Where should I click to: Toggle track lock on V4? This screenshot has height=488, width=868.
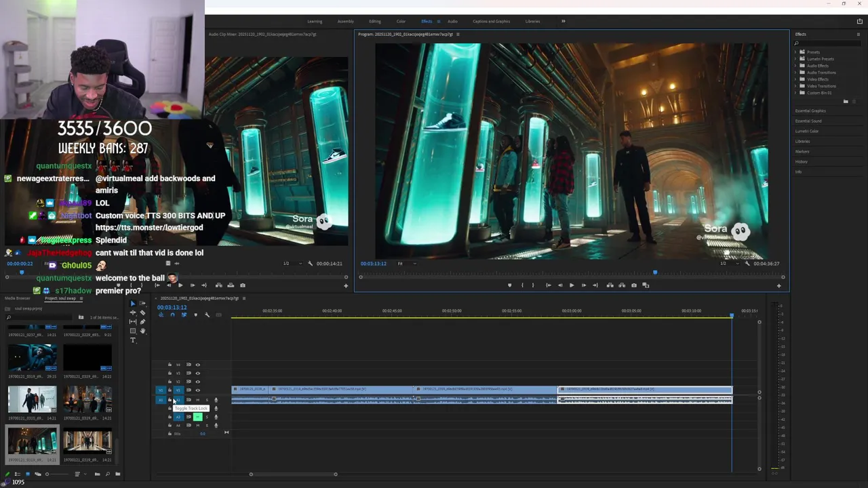[x=170, y=365]
